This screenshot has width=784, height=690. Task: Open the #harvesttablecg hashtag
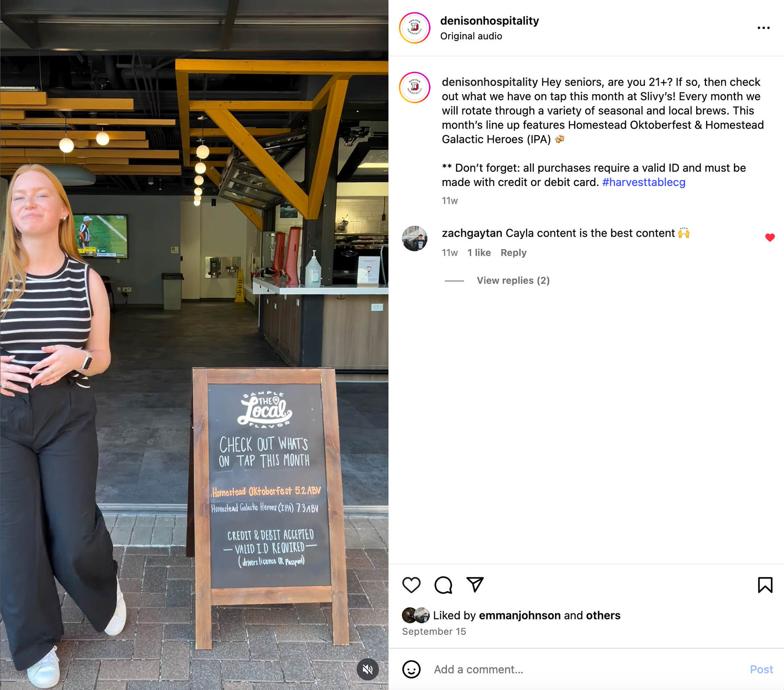tap(644, 182)
